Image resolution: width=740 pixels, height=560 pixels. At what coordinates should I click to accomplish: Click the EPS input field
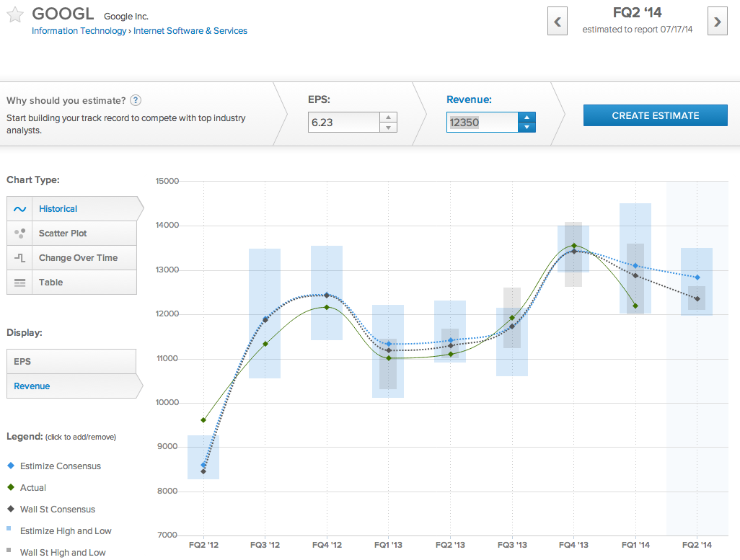pyautogui.click(x=344, y=123)
